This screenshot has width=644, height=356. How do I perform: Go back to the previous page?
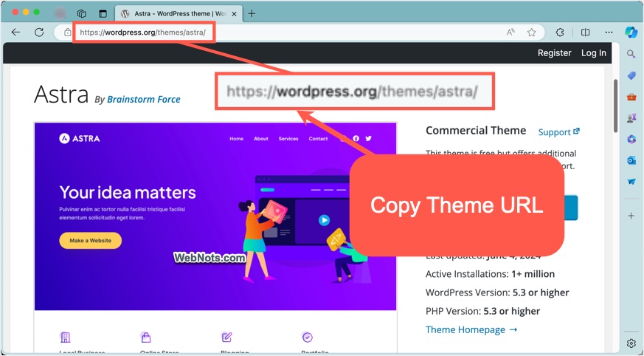(x=15, y=32)
